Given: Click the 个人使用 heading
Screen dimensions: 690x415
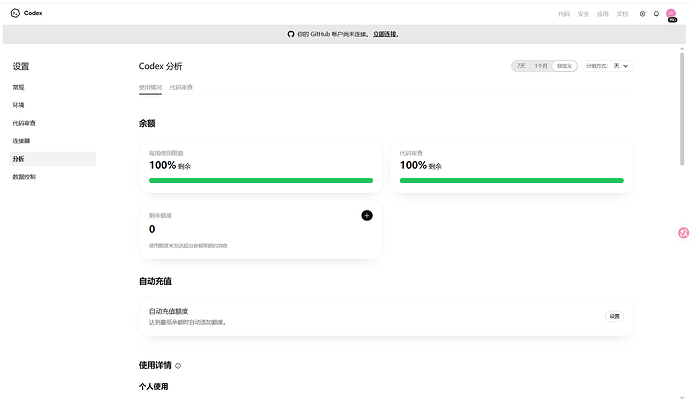Looking at the screenshot, I should pos(154,386).
